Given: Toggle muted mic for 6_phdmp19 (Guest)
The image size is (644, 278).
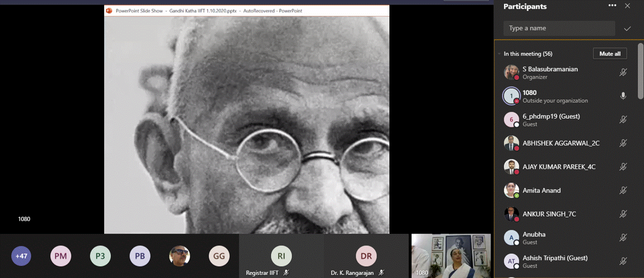Looking at the screenshot, I should pos(623,120).
